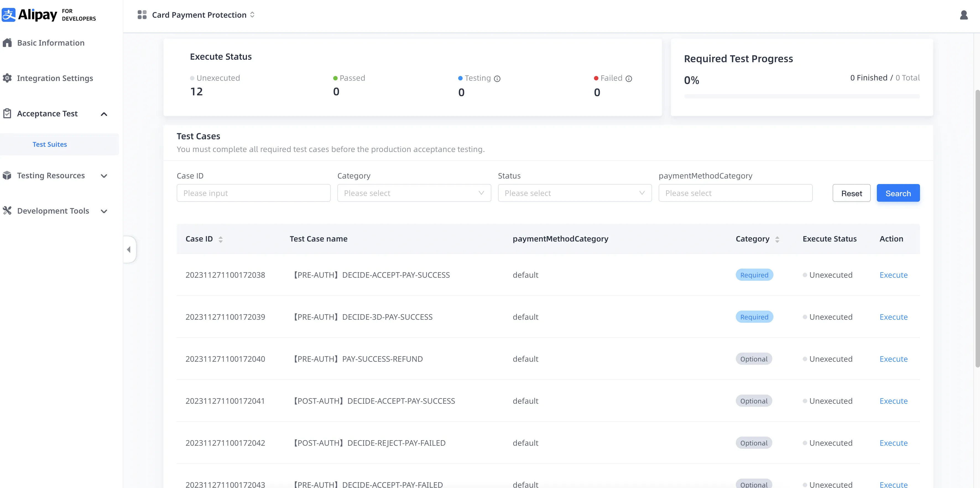Open the Category filter dropdown
The image size is (980, 488).
point(414,193)
